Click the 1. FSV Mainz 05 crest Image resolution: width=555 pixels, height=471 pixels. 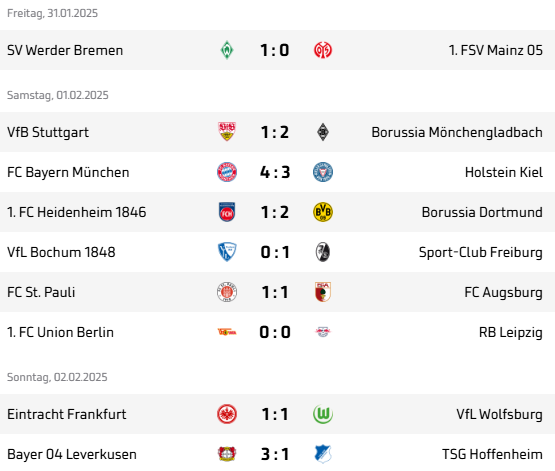point(323,50)
